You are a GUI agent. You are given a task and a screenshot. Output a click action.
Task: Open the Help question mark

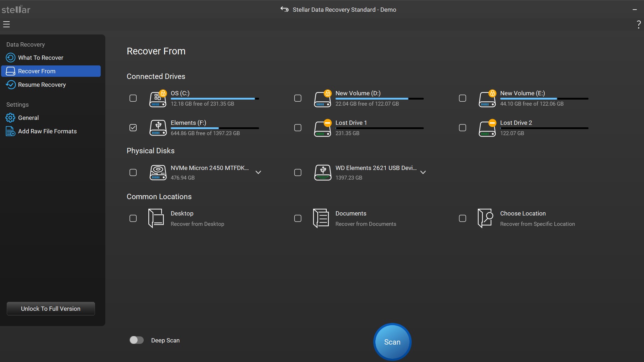[638, 24]
